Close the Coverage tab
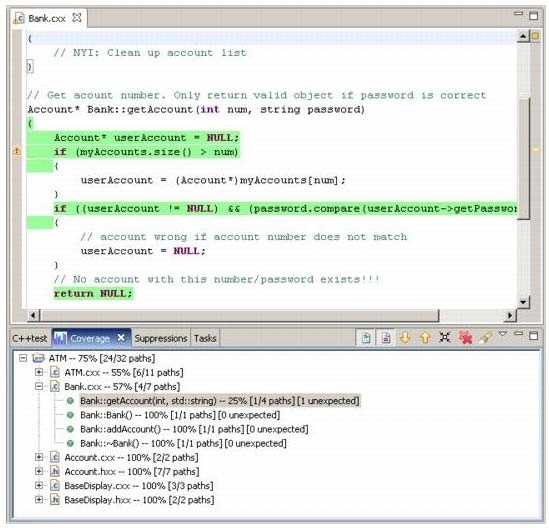 point(121,338)
